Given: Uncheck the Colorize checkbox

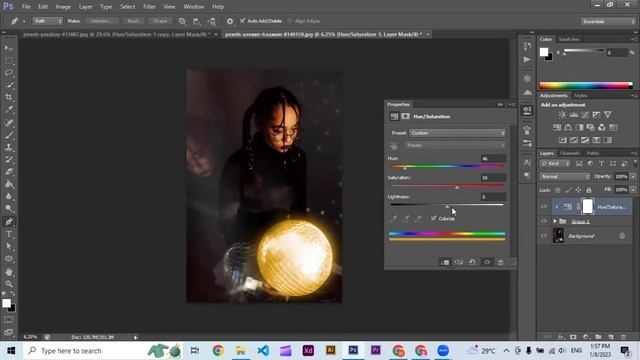Looking at the screenshot, I should click(434, 219).
